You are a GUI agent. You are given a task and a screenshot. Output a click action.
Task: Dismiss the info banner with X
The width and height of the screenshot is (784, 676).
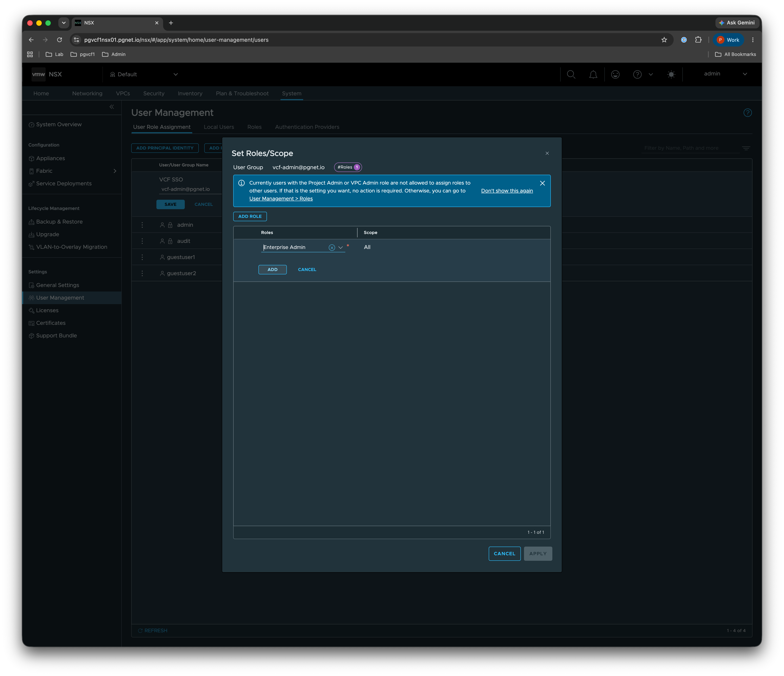[x=542, y=183]
